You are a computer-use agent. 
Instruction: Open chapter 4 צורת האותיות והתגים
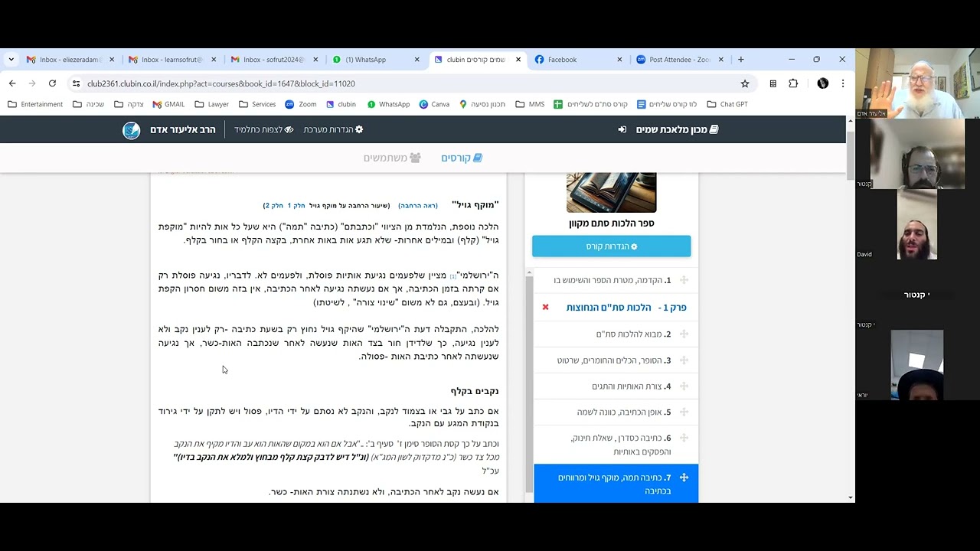(631, 386)
